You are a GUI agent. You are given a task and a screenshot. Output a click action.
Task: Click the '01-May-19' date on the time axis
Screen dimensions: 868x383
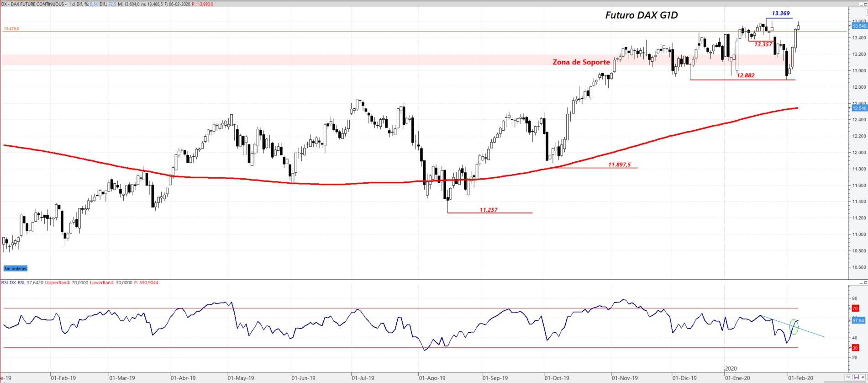[241, 378]
